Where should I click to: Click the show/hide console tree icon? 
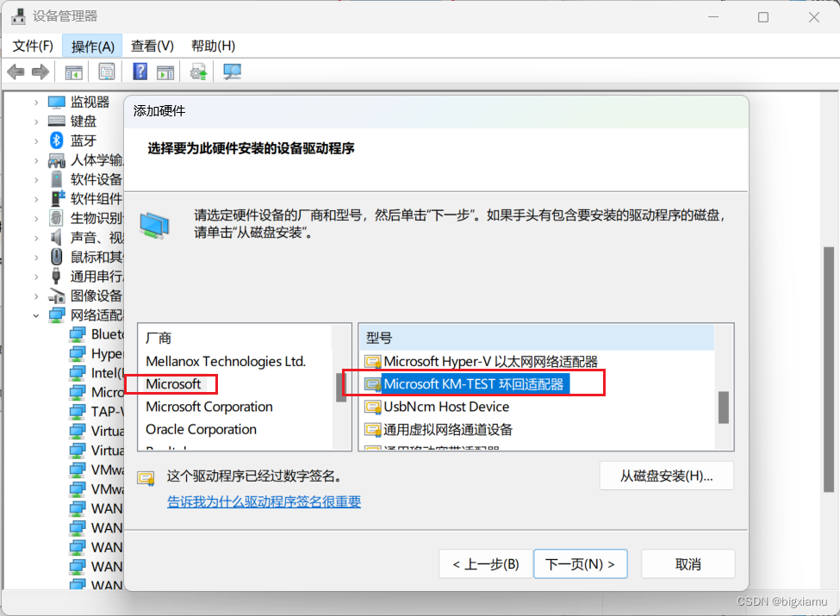(x=74, y=72)
